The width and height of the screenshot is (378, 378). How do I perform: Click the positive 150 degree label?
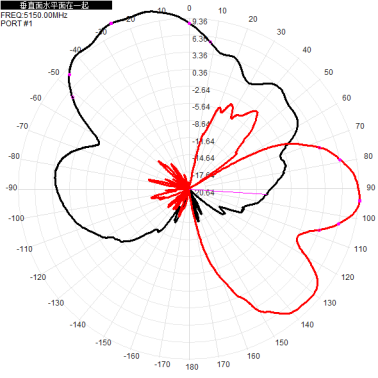point(282,342)
